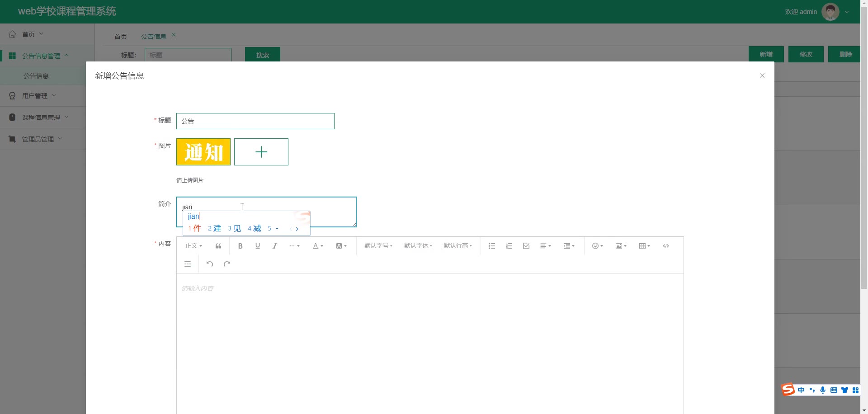Click the 修改 button
868x414 pixels.
point(806,54)
